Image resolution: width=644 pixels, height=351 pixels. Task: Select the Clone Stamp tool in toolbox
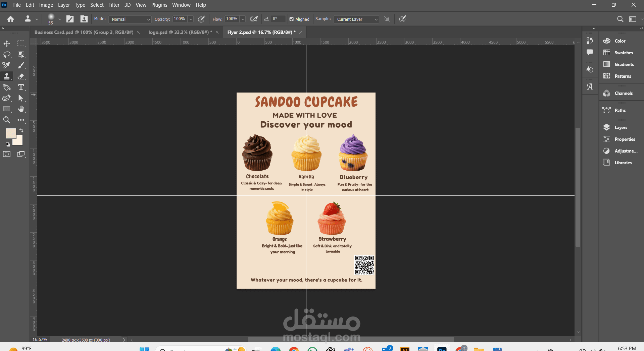7,76
